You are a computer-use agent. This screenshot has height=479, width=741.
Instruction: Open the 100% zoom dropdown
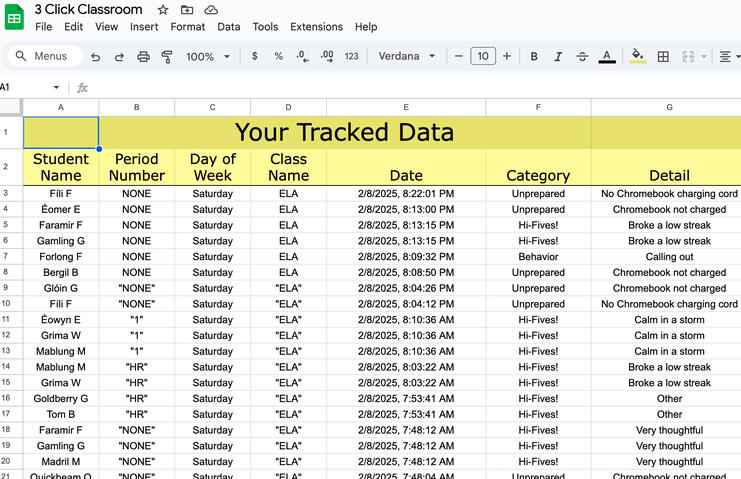tap(208, 57)
